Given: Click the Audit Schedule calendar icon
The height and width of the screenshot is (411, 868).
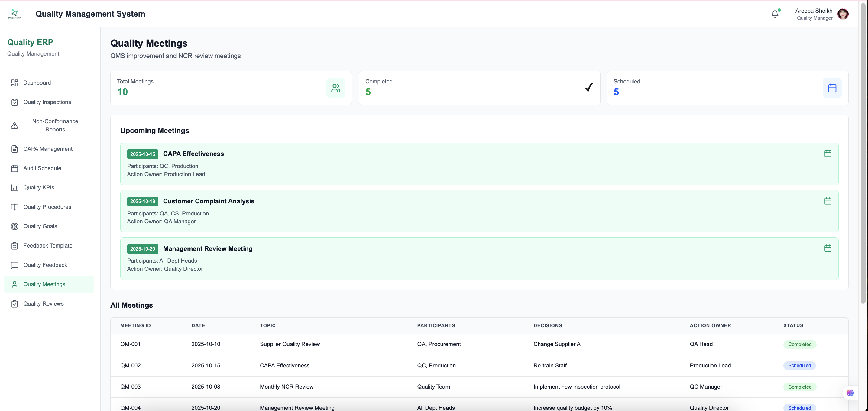Looking at the screenshot, I should click(x=15, y=168).
